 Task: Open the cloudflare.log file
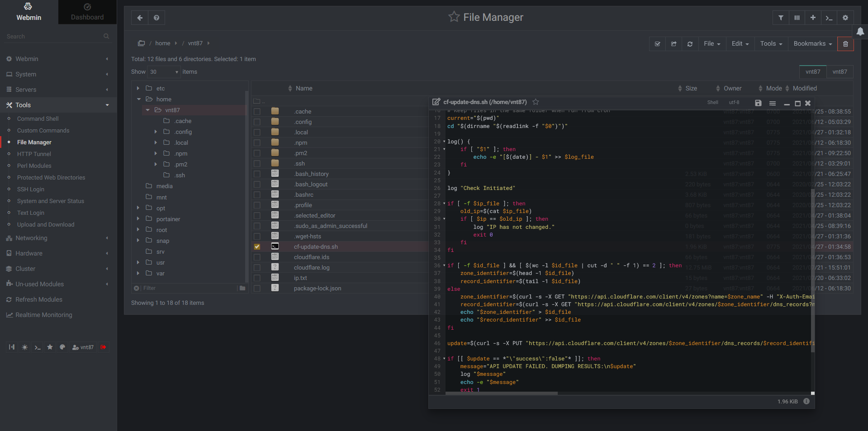312,268
